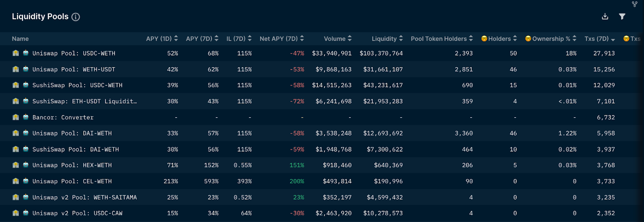
Task: Click the Name column header
Action: (20, 39)
